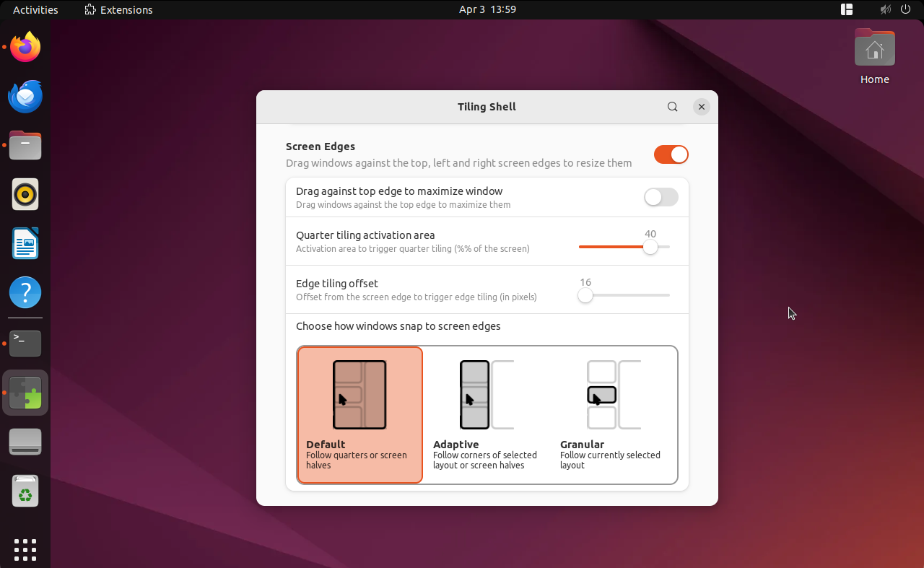Screen dimensions: 924x568
Task: Open the clock and calendar at Apr 3 13:59
Action: coord(487,9)
